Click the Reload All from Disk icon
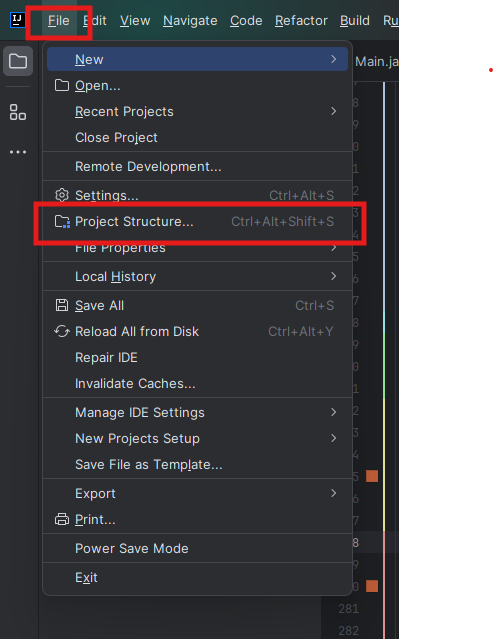Viewport: 493px width, 639px height. click(62, 331)
